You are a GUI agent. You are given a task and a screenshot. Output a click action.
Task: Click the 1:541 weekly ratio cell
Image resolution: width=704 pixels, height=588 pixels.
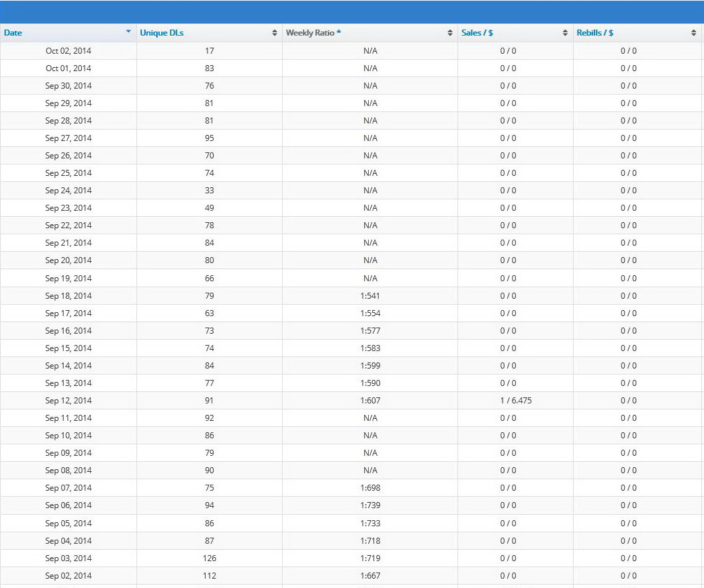click(370, 296)
